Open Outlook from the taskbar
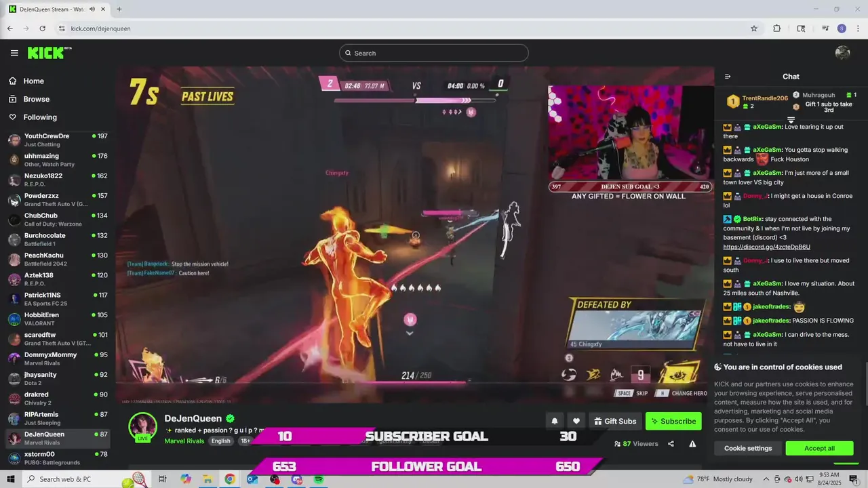 [252, 479]
